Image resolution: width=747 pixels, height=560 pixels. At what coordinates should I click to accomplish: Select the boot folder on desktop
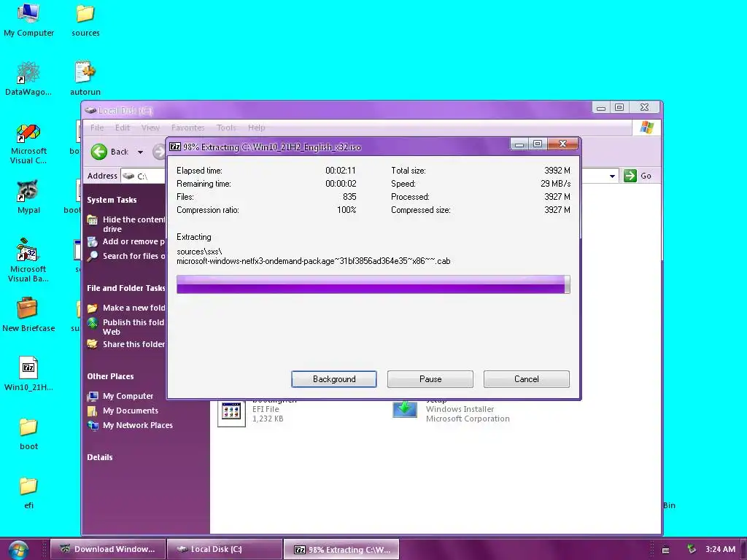[x=28, y=434]
